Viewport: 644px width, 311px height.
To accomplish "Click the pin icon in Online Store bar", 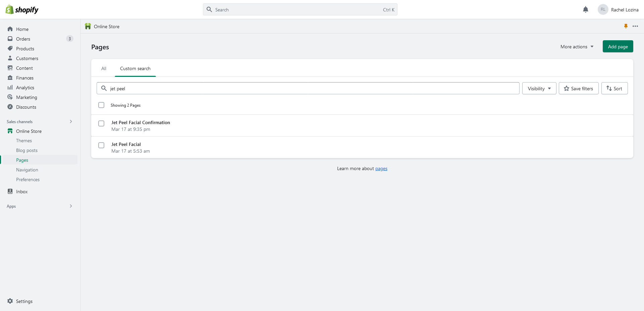I will pyautogui.click(x=626, y=26).
